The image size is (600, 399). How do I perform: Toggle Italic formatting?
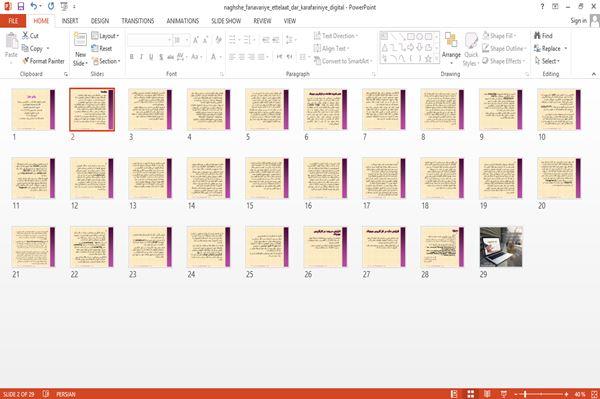[141, 57]
